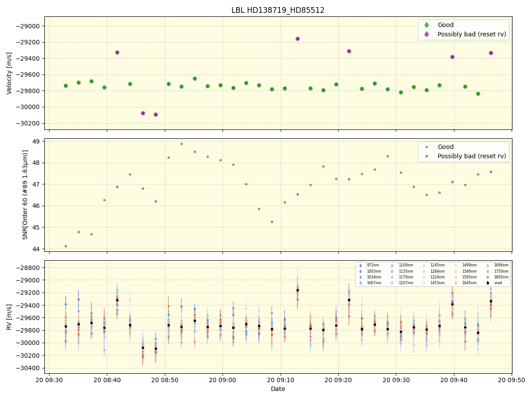This screenshot has width=532, height=399.
Task: Click the 'Date' x-axis label
Action: [x=278, y=389]
